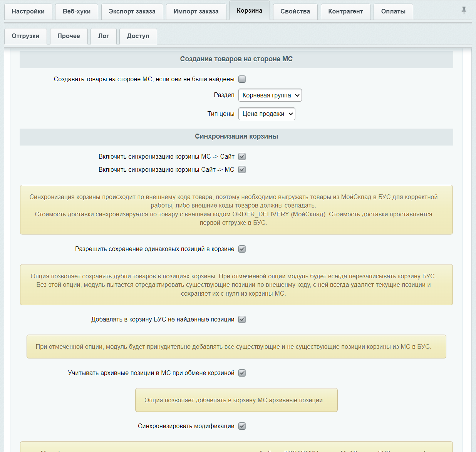Screen dimensions: 476x452
Task: Enable creating products on the MS side
Action: 242,79
